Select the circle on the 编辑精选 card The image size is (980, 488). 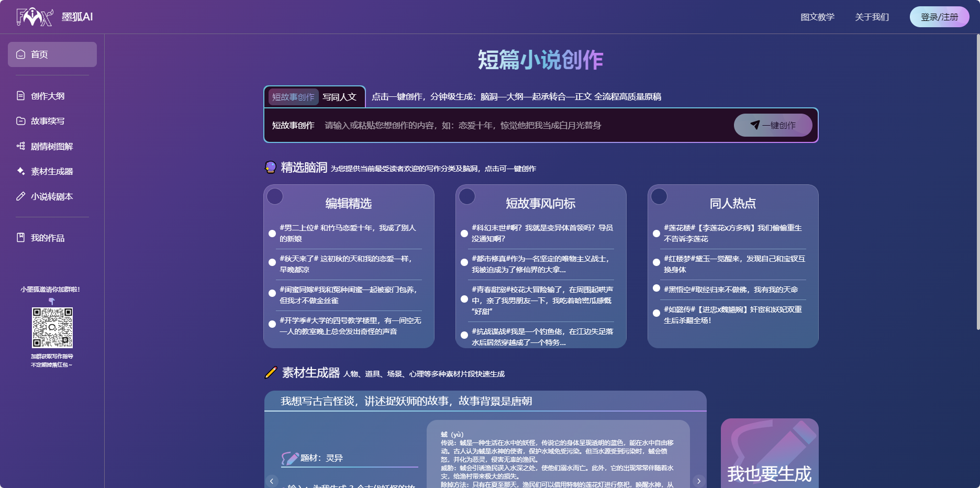click(x=275, y=196)
